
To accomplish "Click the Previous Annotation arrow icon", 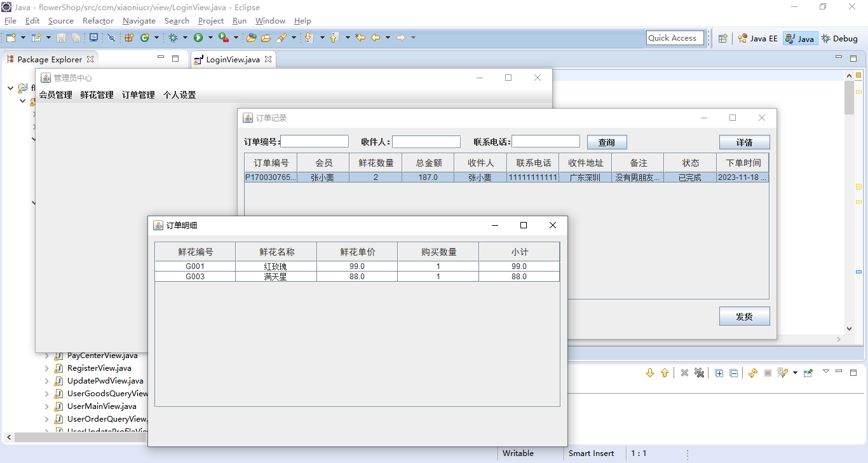I will (334, 38).
